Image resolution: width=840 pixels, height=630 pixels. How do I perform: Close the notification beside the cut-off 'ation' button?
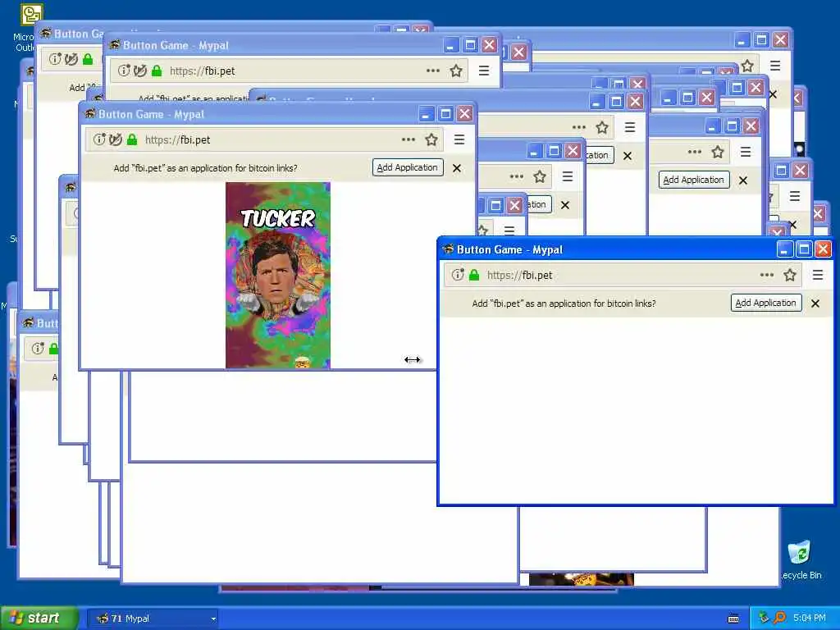564,205
